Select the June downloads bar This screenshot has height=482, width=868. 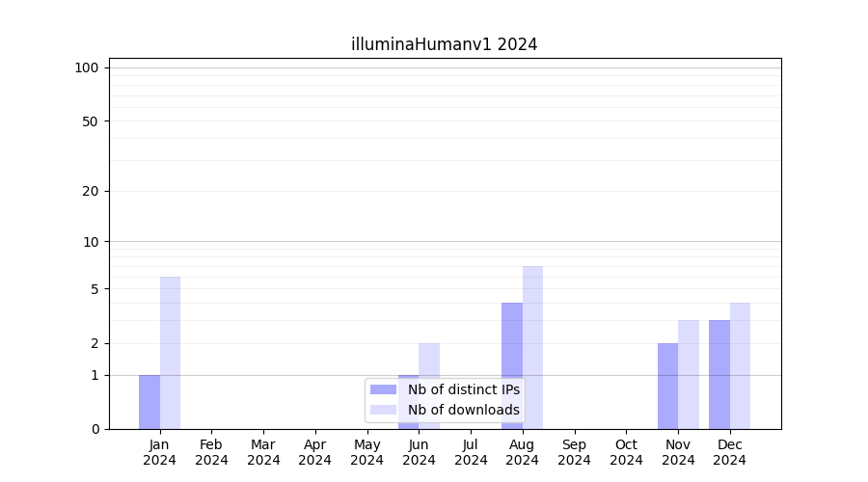tap(429, 361)
